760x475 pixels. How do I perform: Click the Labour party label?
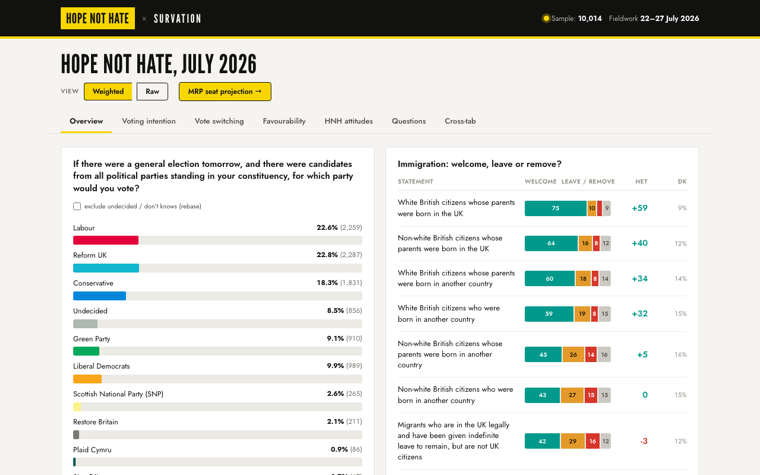point(84,228)
